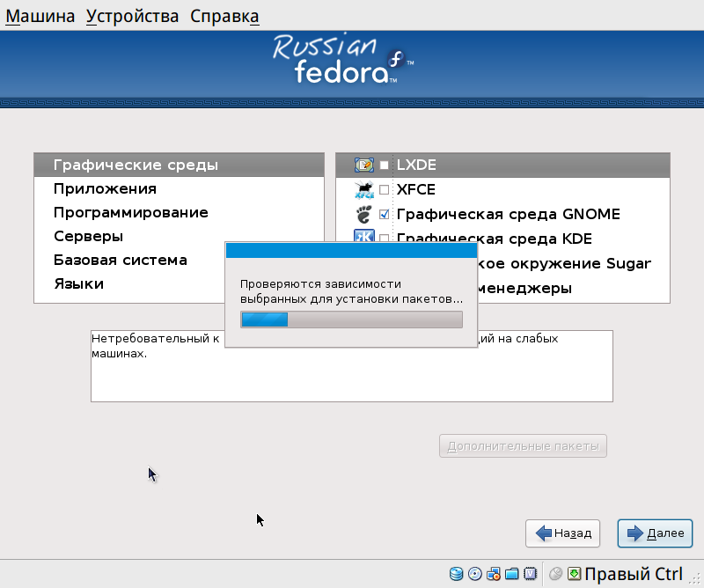This screenshot has height=588, width=704.
Task: Select the окружение Sugar row
Action: point(574,263)
